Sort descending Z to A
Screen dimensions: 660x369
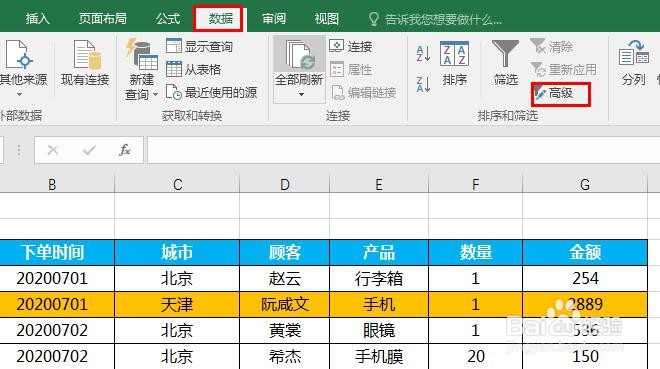coord(423,84)
